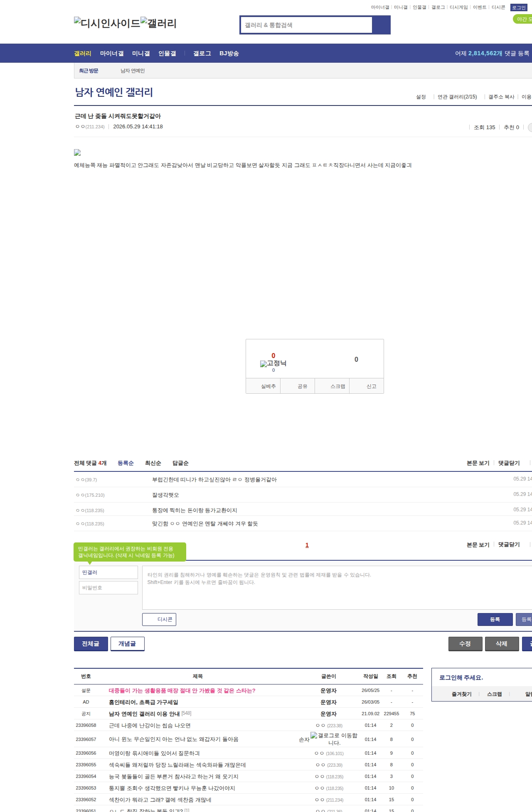Open the 마이너갤 navigation tab

112,53
